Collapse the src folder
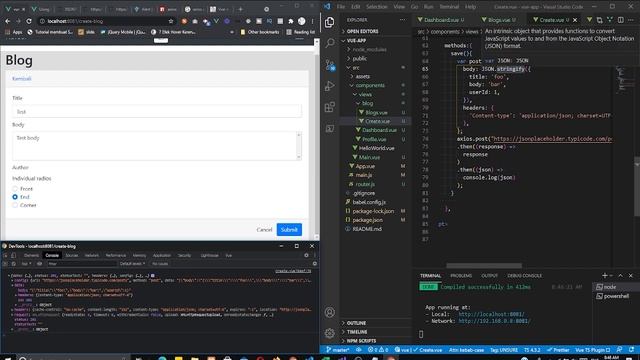This screenshot has height=360, width=640. click(x=376, y=67)
